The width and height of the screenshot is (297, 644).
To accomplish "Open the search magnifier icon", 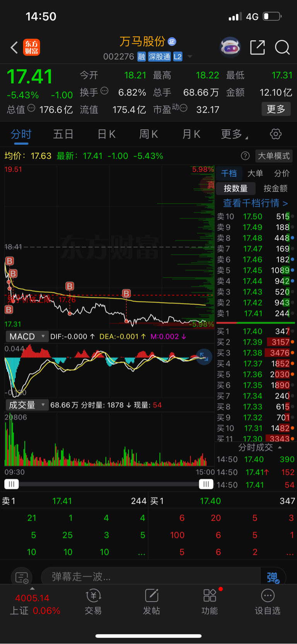I will click(282, 47).
